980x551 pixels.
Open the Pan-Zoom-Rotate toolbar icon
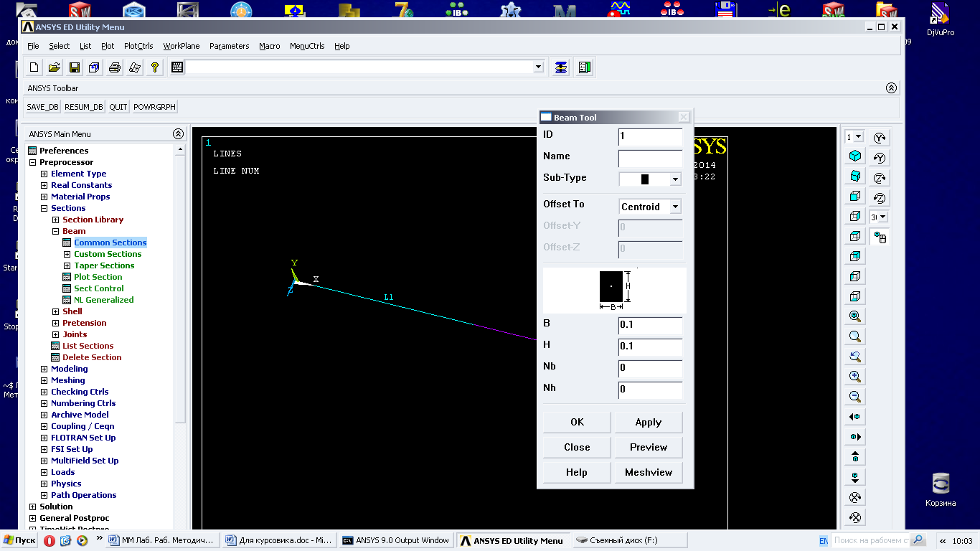[94, 67]
